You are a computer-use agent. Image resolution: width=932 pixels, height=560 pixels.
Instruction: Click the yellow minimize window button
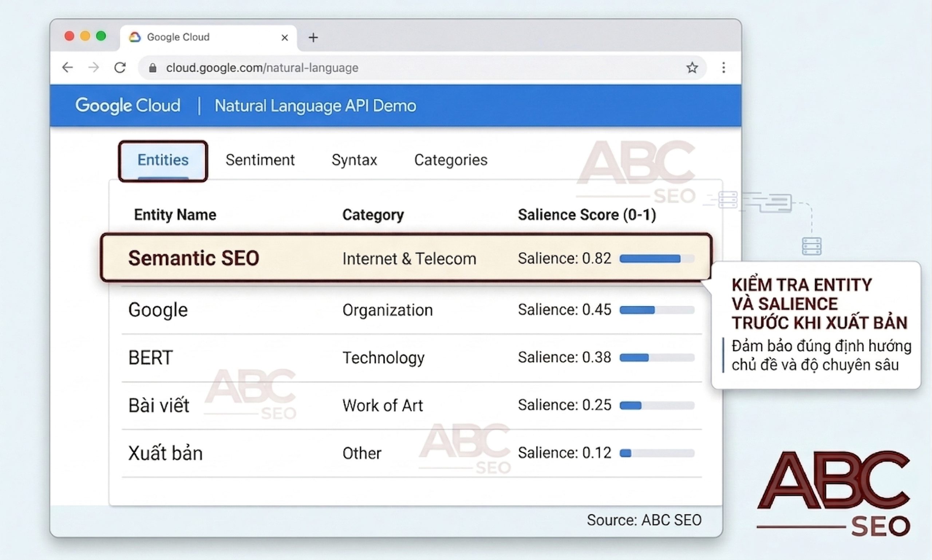(85, 36)
